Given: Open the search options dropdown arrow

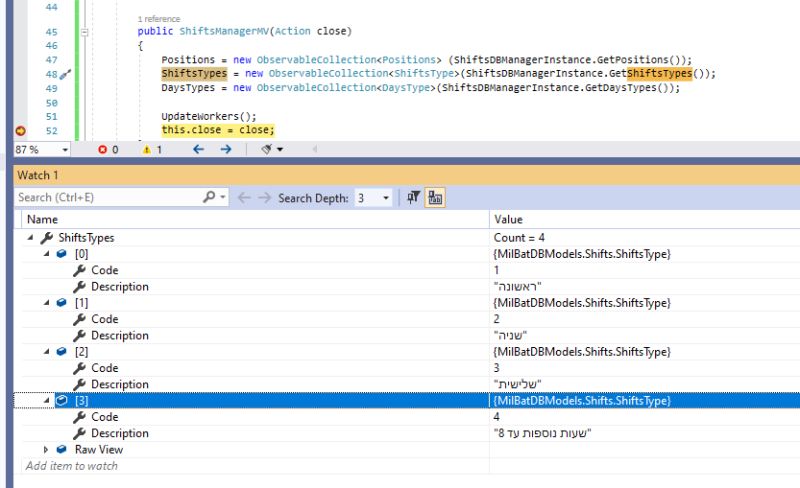Looking at the screenshot, I should 223,197.
